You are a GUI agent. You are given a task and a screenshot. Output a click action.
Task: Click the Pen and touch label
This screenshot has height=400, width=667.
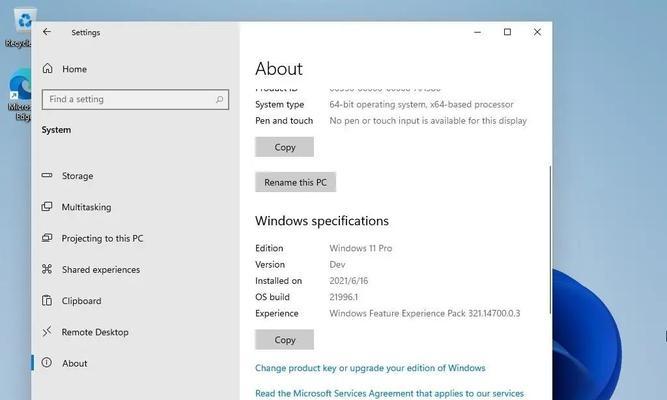[284, 121]
